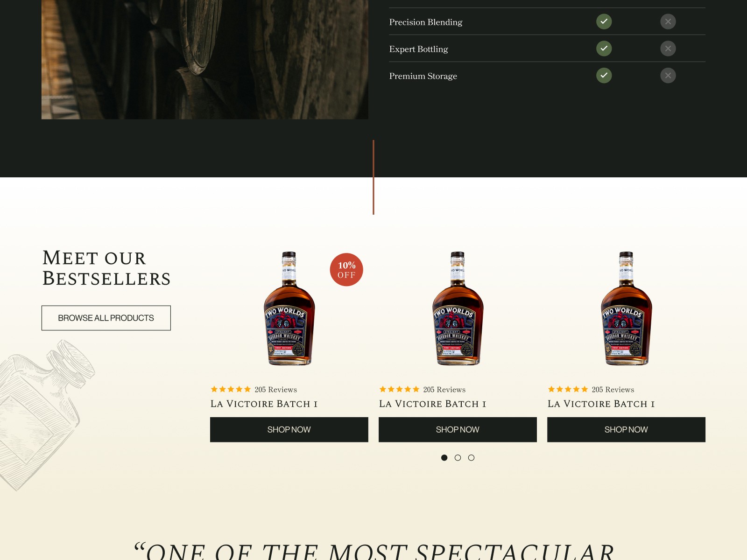The height and width of the screenshot is (560, 747).
Task: Click gray X icon in Precision Blending row
Action: [668, 21]
